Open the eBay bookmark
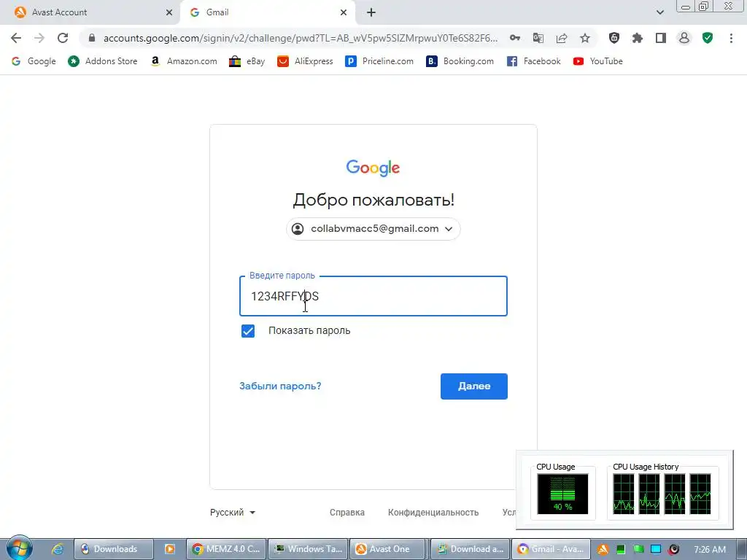The width and height of the screenshot is (747, 560). pos(247,61)
